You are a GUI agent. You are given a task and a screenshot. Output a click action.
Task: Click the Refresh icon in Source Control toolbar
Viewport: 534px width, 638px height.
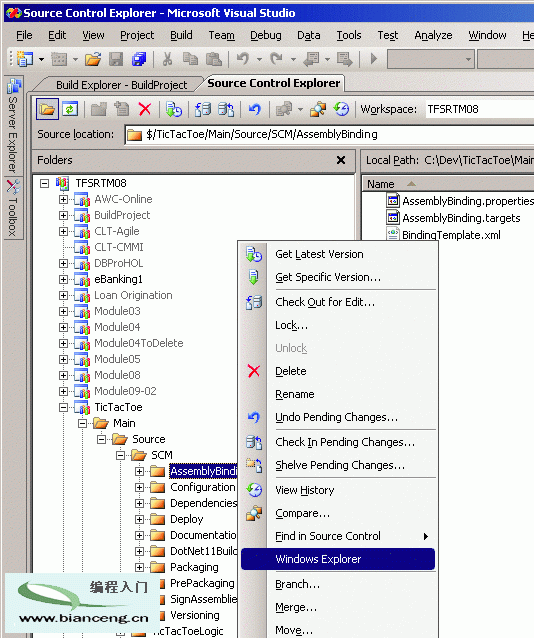click(70, 109)
